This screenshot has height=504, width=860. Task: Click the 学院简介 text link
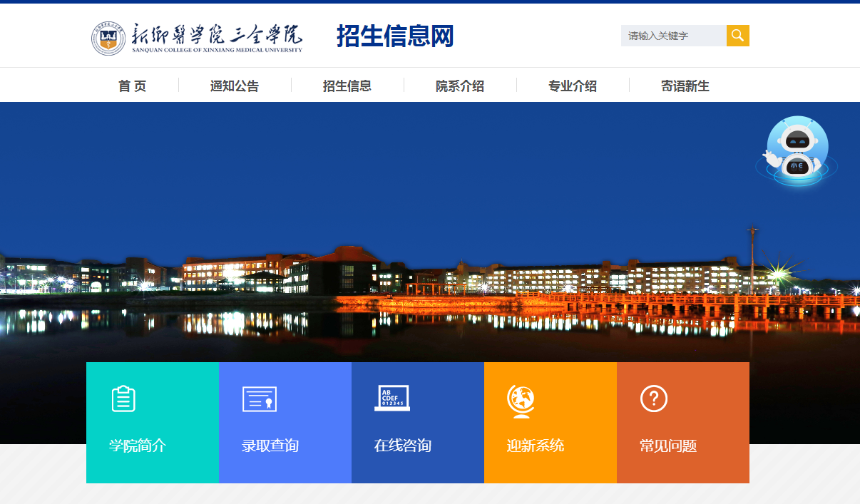click(138, 446)
